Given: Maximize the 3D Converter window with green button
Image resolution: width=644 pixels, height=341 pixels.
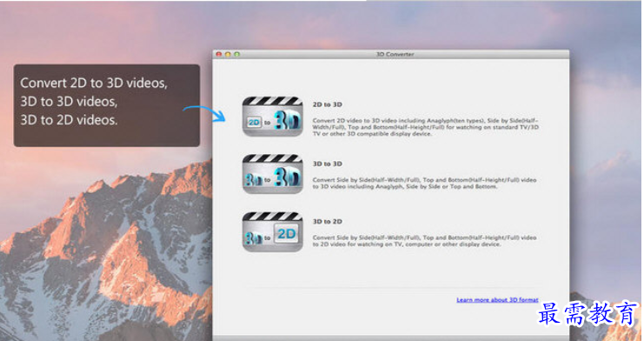Looking at the screenshot, I should [237, 54].
